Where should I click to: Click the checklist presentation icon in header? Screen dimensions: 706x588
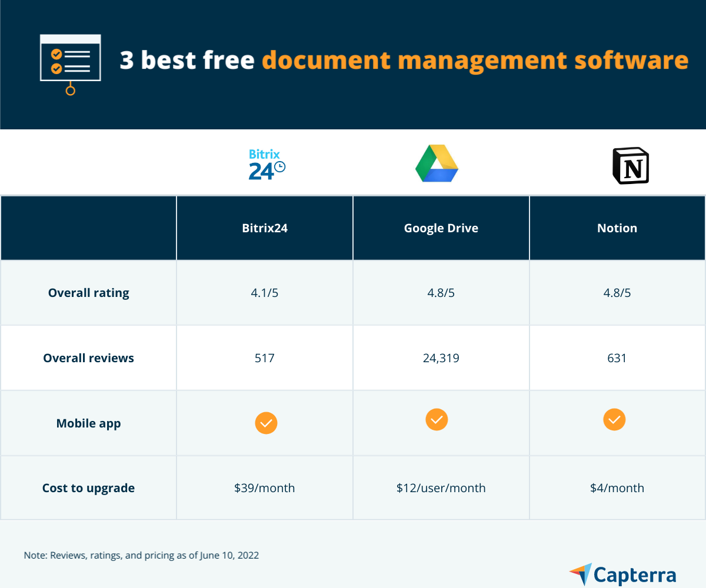[x=70, y=65]
